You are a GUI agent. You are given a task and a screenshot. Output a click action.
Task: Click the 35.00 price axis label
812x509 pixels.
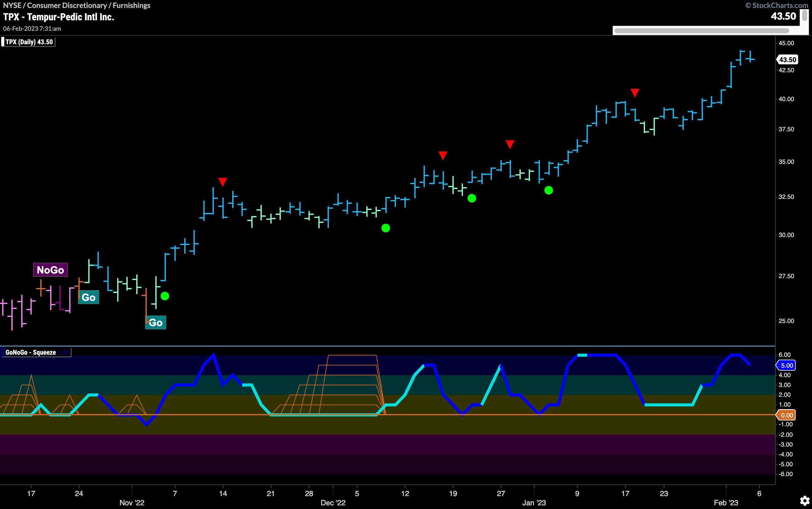tap(786, 162)
